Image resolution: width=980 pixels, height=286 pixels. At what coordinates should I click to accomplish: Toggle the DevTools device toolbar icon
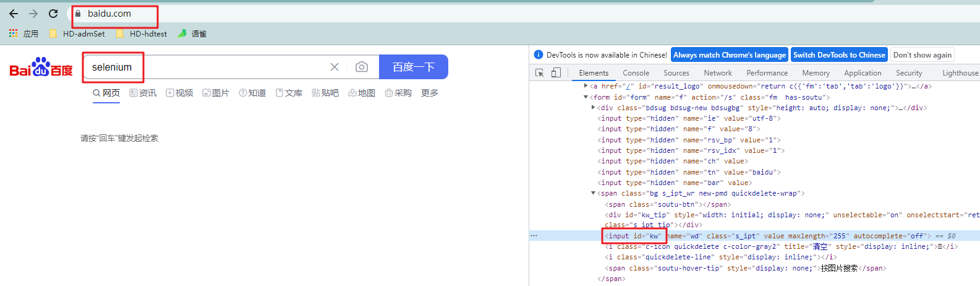[556, 72]
